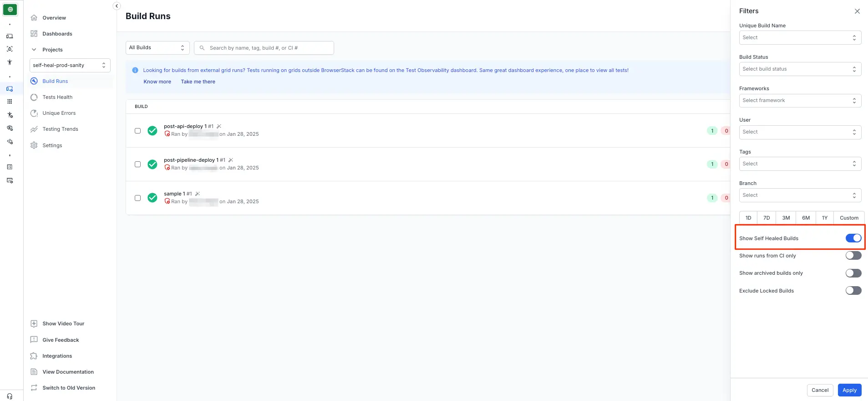Collapse the sidebar with the chevron button
This screenshot has height=401, width=868.
coord(117,6)
